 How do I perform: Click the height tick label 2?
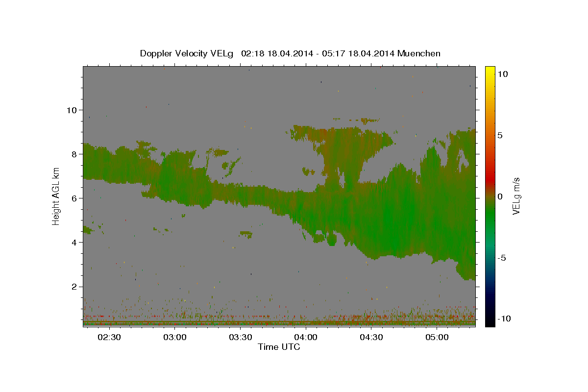(74, 287)
